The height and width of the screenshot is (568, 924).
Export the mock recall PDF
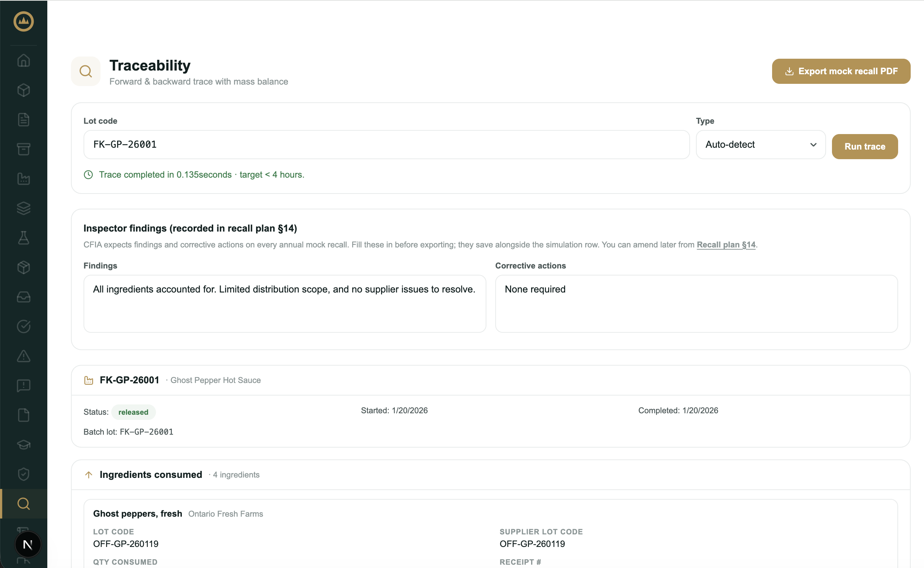point(841,71)
